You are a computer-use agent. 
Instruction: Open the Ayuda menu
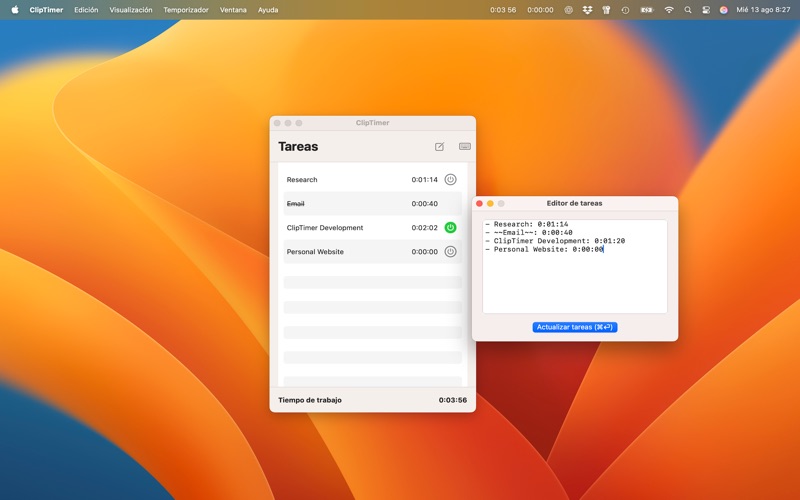click(x=268, y=10)
